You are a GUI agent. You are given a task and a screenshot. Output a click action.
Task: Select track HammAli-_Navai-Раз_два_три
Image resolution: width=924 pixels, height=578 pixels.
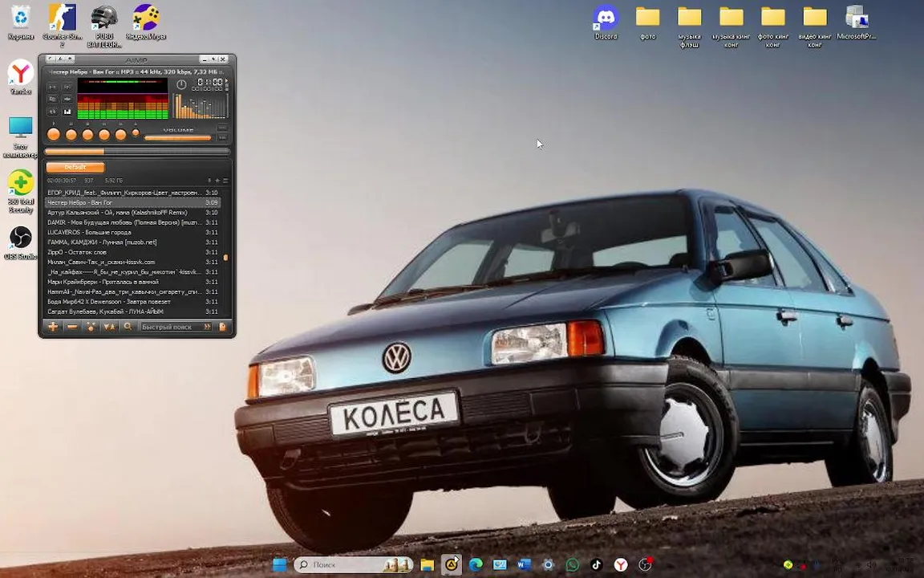132,292
